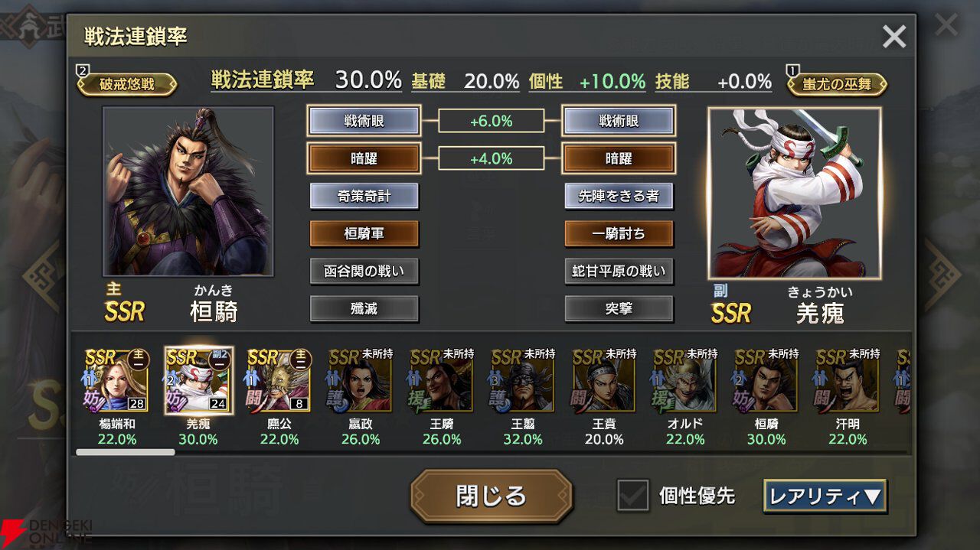Select the 先陣をきる者 trait tag
Screen dimensions: 980x550
(619, 197)
